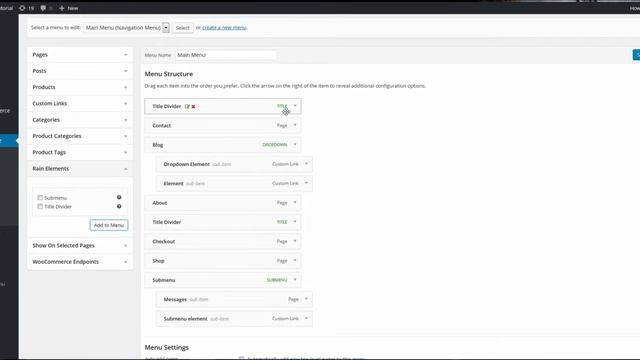The width and height of the screenshot is (640, 360).
Task: Click the red delete icon on Title Divider
Action: point(193,107)
